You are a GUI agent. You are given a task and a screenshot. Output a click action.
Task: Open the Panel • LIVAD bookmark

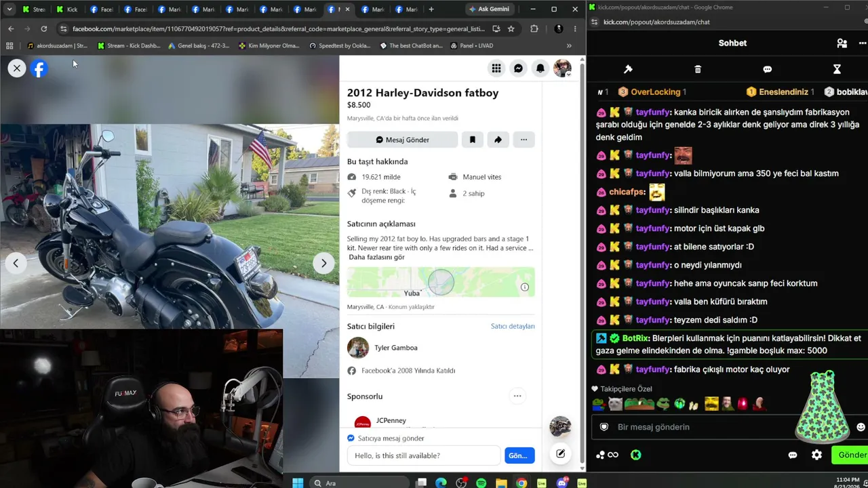pyautogui.click(x=471, y=46)
